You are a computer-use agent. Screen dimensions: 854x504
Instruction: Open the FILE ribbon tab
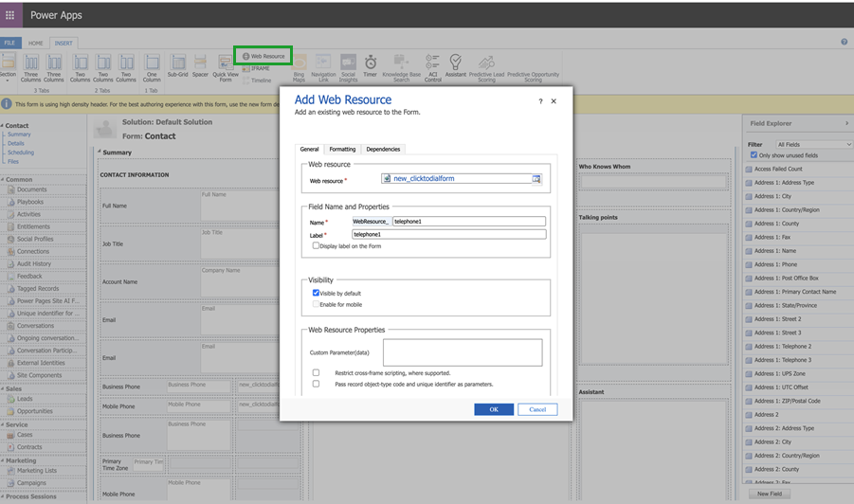pos(9,43)
